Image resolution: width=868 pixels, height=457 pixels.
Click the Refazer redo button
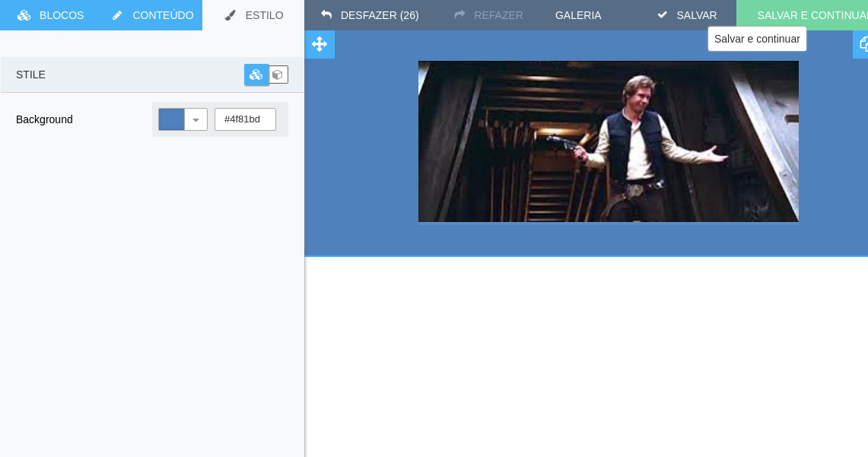(489, 15)
